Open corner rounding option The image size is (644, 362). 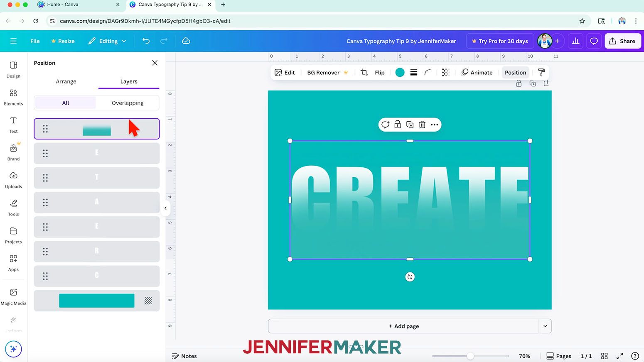(x=428, y=72)
